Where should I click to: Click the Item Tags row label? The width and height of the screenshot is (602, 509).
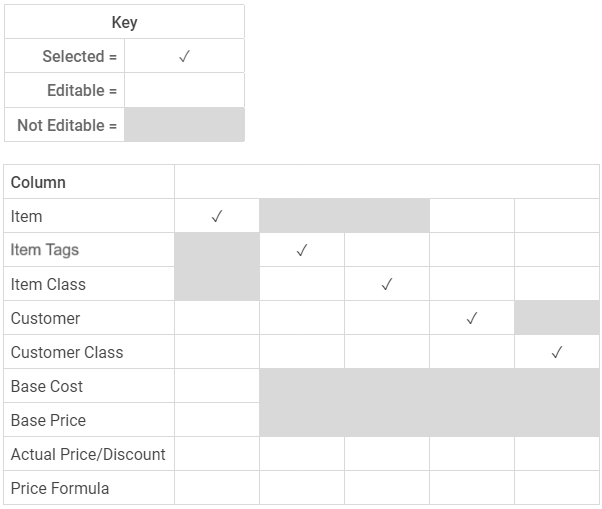[x=45, y=250]
